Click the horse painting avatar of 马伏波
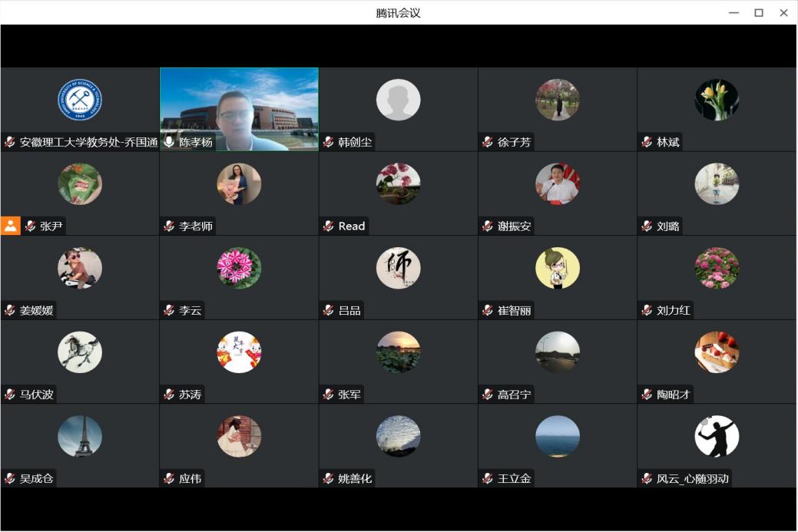The width and height of the screenshot is (798, 532). click(80, 352)
